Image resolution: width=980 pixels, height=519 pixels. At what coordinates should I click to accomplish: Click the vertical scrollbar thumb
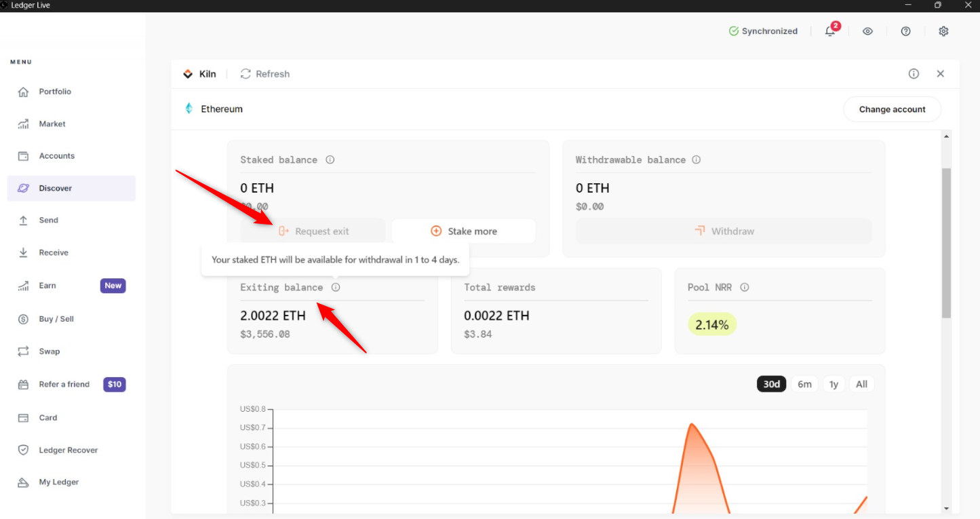(x=947, y=243)
